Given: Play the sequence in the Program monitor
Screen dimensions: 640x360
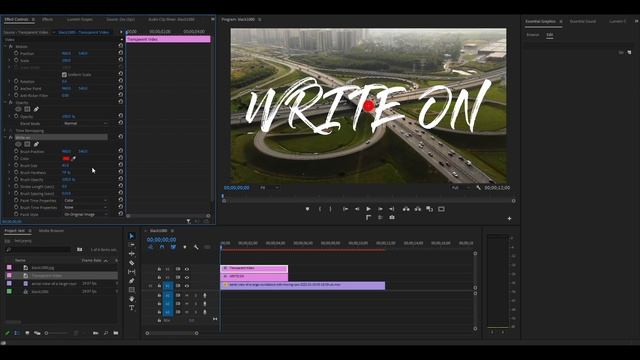Looking at the screenshot, I should (368, 209).
